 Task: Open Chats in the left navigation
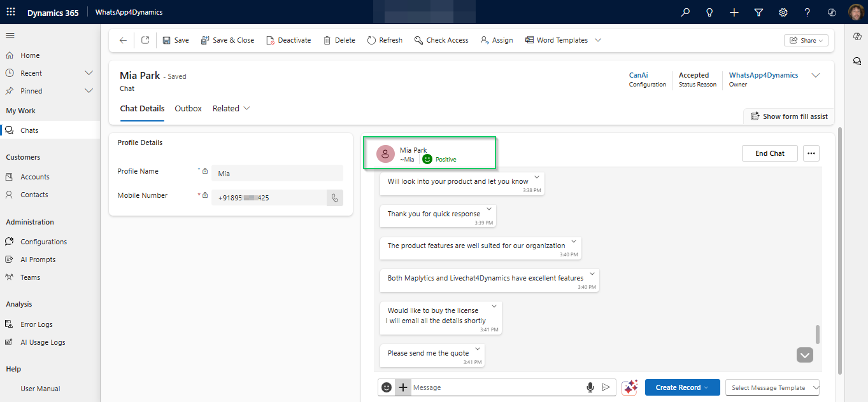click(29, 130)
